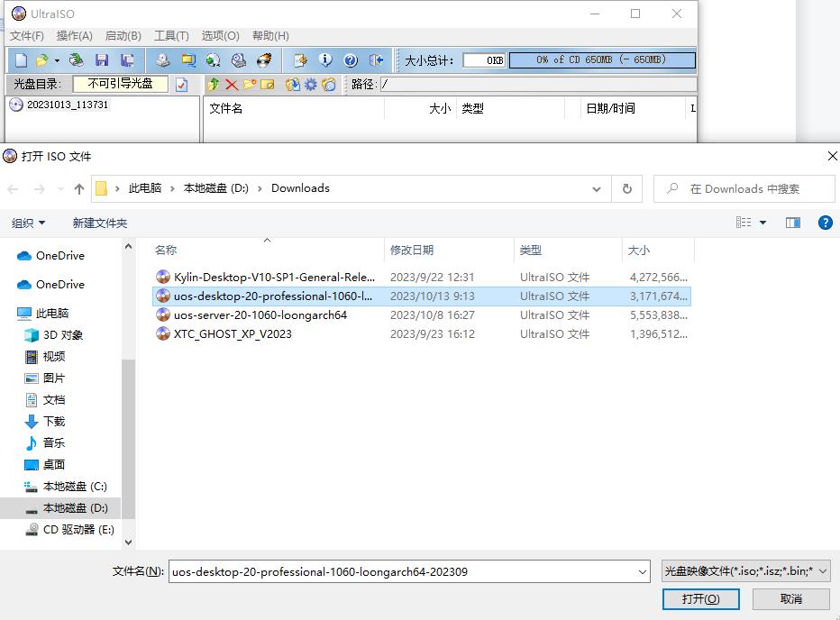Viewport: 840px width, 620px height.
Task: Click the Mount to Virtual Drive icon
Action: click(239, 60)
